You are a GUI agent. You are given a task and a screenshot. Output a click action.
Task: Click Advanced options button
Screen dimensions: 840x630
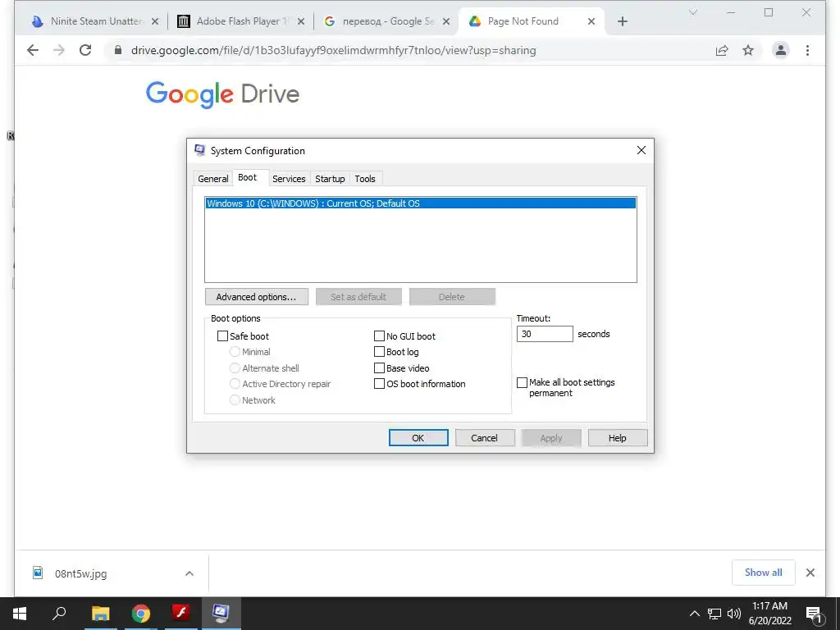tap(256, 297)
